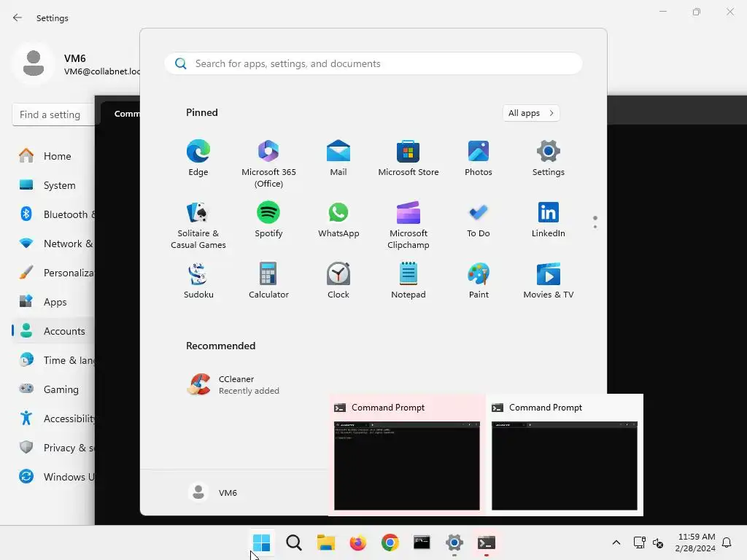
Task: Select Home in Settings sidebar
Action: [x=53, y=156]
